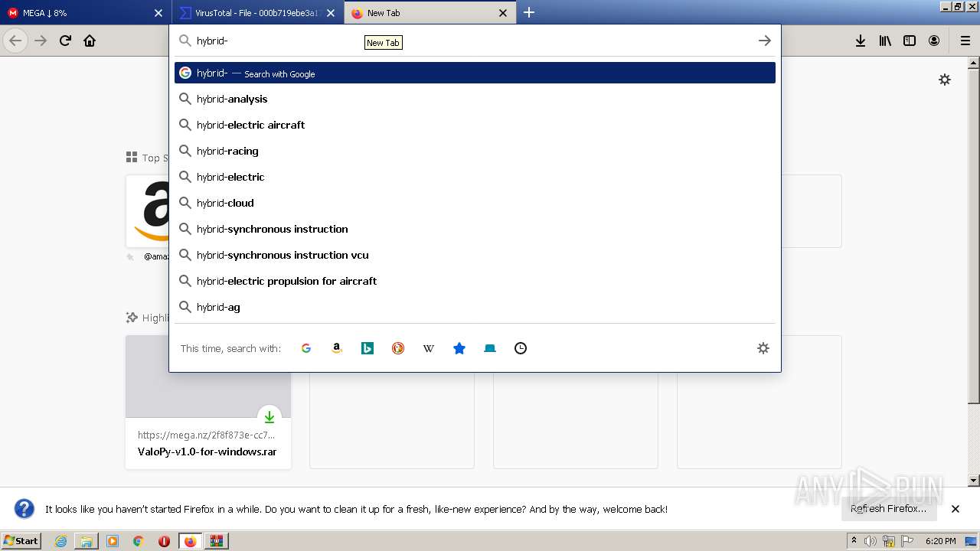Pick hybrid-synchronous instruction vcu suggestion
Screen dimensions: 980x551
click(475, 255)
